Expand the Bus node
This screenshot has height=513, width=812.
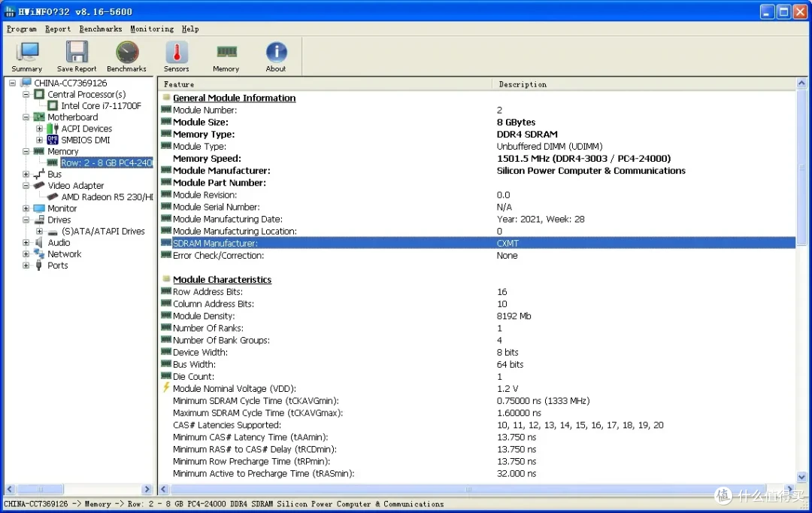[x=26, y=174]
